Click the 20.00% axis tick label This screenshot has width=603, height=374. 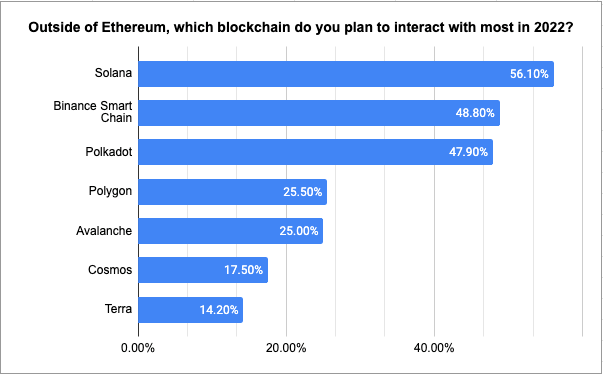(286, 348)
